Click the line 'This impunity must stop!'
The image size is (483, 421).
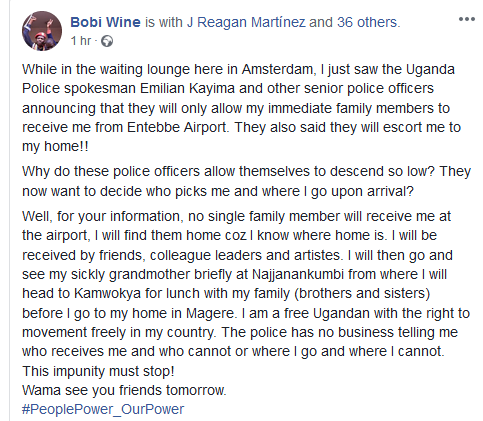click(98, 371)
